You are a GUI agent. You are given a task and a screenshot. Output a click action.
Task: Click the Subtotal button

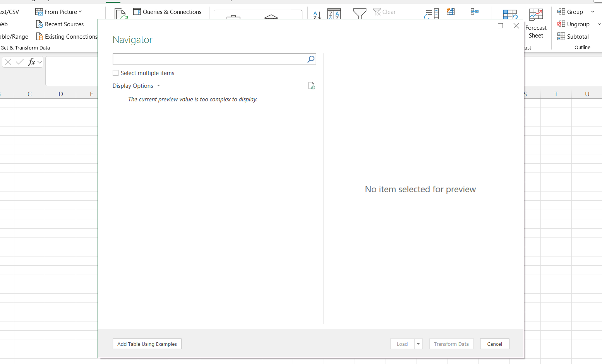(x=573, y=37)
